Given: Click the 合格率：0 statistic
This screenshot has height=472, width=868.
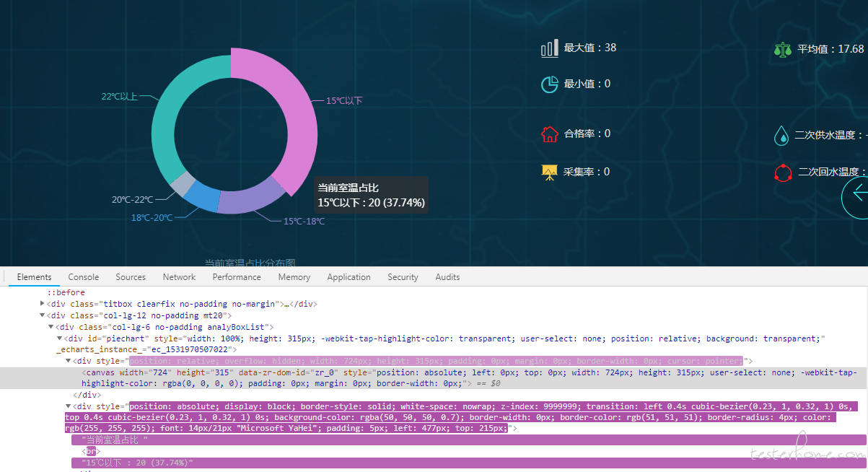Looking at the screenshot, I should point(587,134).
